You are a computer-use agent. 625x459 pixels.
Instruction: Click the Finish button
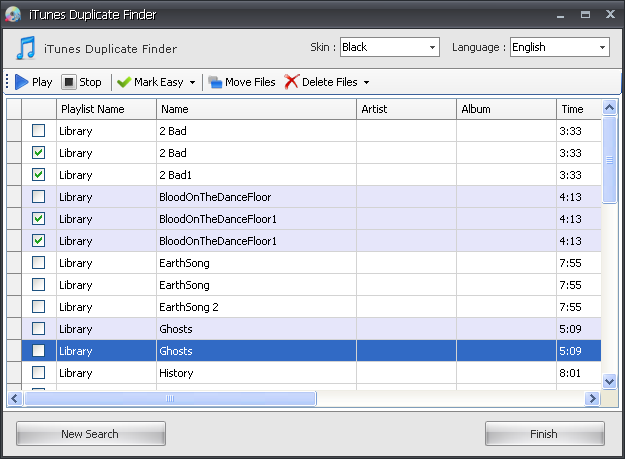click(x=544, y=434)
